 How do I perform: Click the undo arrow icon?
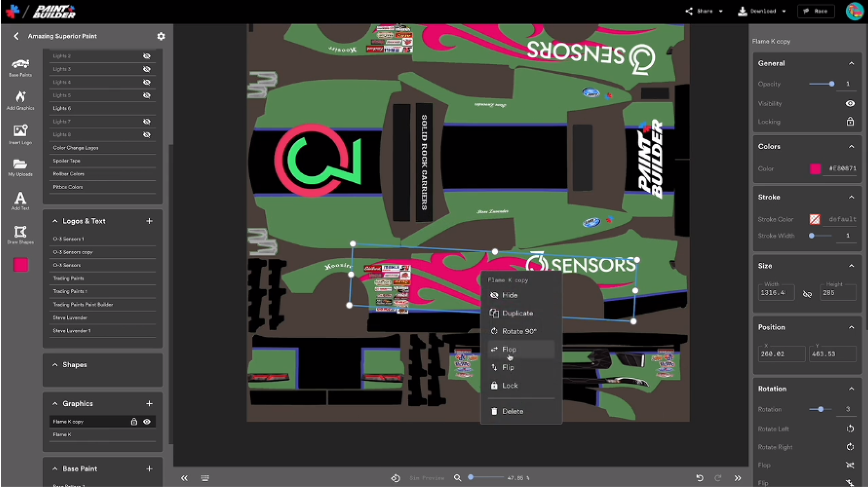tap(699, 478)
